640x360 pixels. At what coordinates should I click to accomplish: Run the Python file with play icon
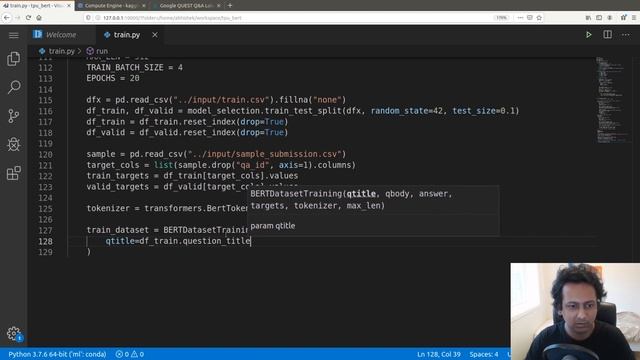click(x=588, y=35)
